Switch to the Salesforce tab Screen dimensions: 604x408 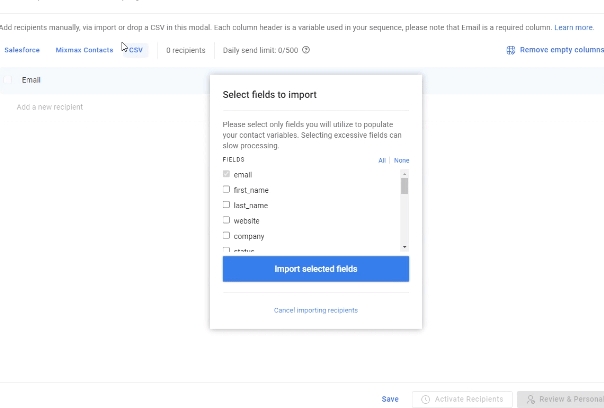pyautogui.click(x=22, y=50)
